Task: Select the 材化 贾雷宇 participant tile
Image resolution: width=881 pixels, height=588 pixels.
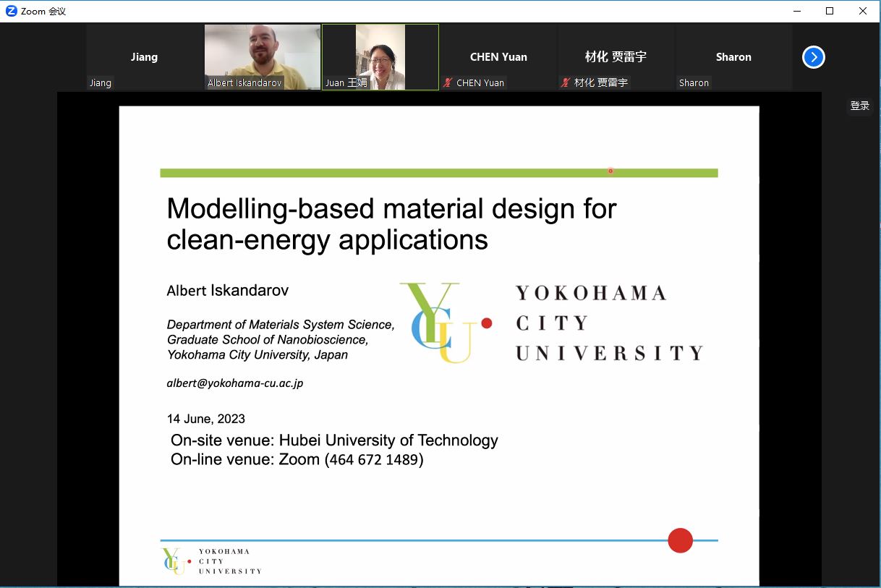Action: pos(616,56)
